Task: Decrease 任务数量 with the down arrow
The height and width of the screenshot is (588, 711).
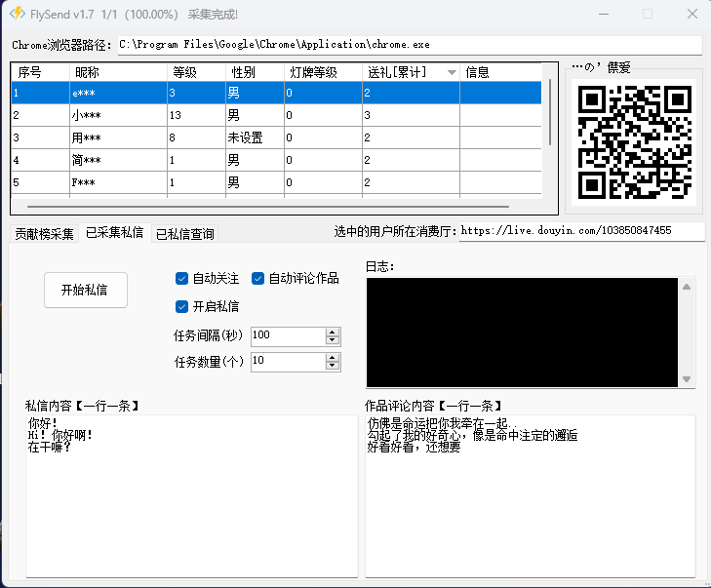Action: coord(334,367)
